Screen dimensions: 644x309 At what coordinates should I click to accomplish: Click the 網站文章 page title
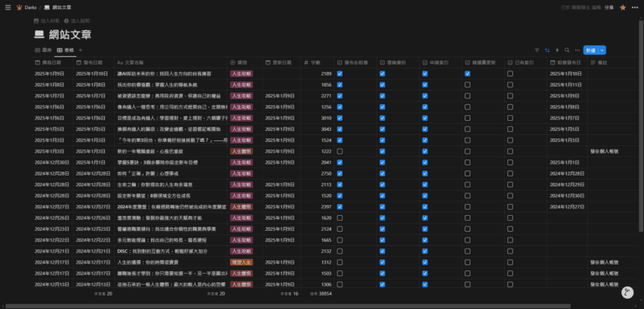coord(70,35)
